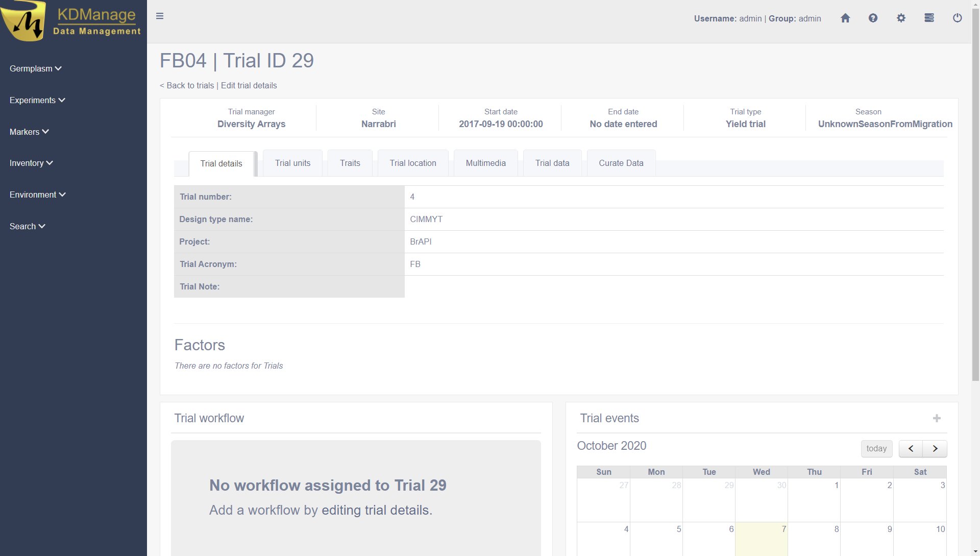
Task: Add trial event with plus icon
Action: click(937, 418)
